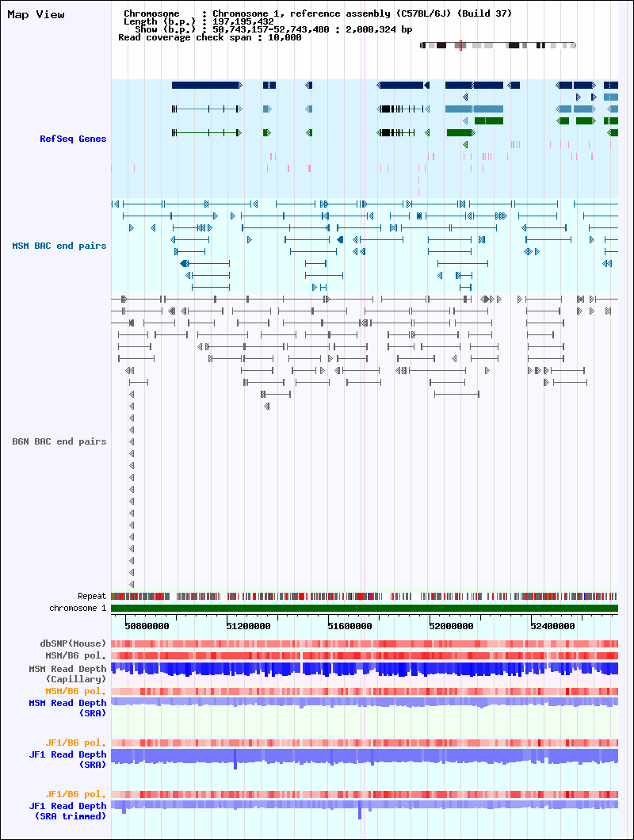
Task: Open the MSM Read Depth (SRA) label
Action: tap(67, 708)
